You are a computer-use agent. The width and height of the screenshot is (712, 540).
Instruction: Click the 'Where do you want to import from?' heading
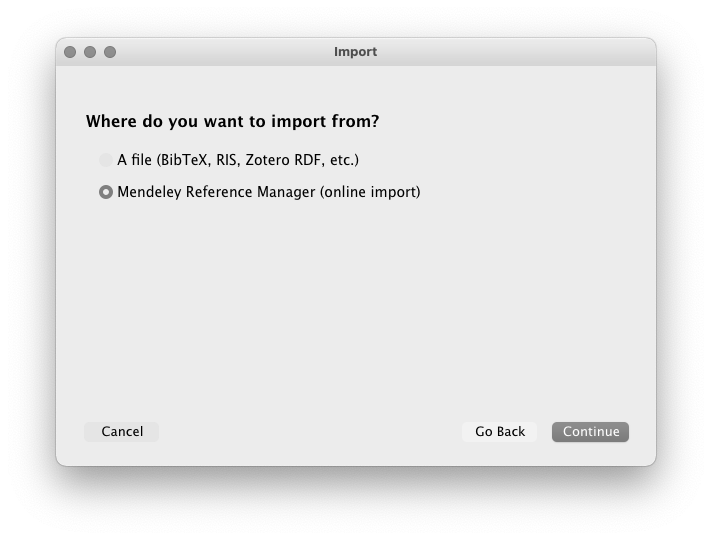tap(232, 121)
